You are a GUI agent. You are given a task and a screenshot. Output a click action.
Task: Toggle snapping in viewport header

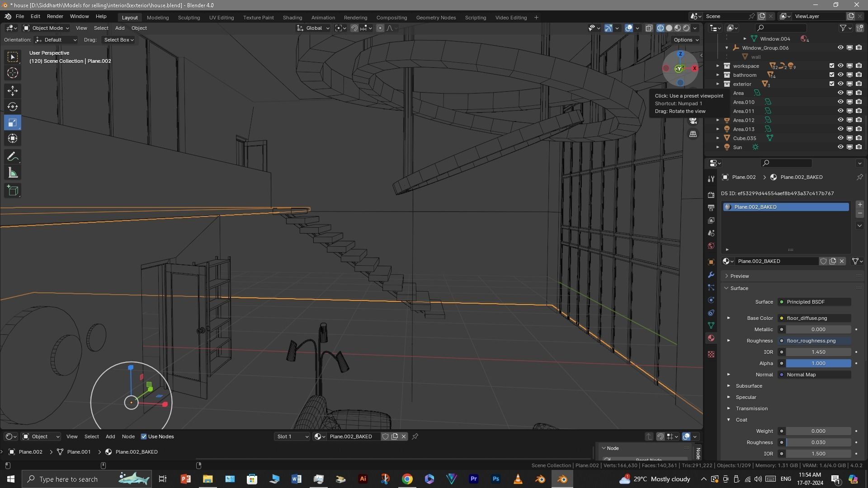(354, 28)
